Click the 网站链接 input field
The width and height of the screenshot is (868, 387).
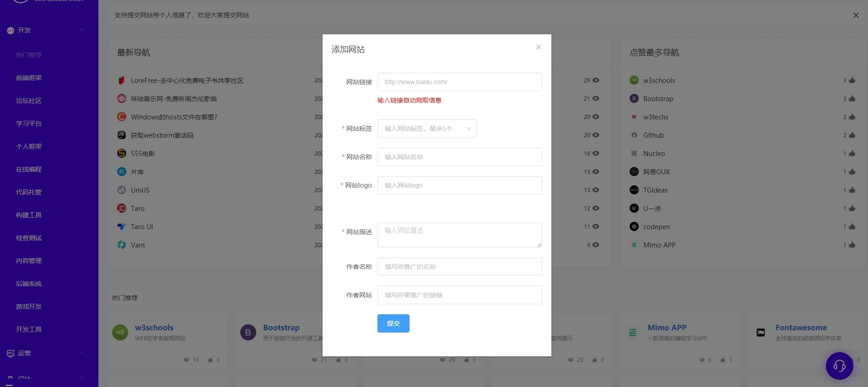[x=459, y=82]
